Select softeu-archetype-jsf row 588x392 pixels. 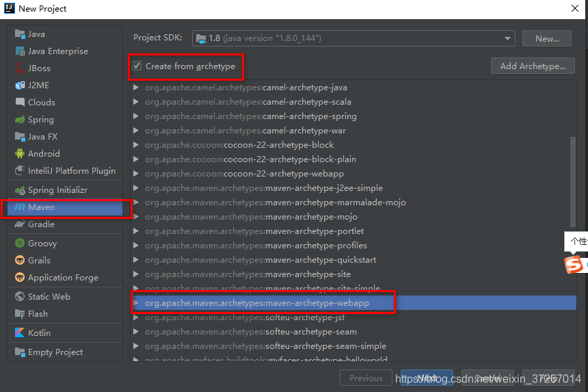click(x=353, y=317)
